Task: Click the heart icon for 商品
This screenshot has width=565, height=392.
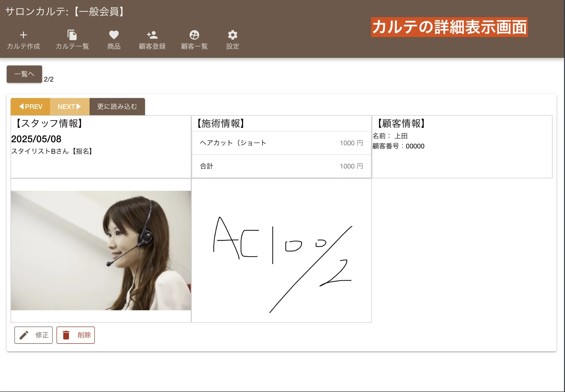Action: [x=114, y=35]
